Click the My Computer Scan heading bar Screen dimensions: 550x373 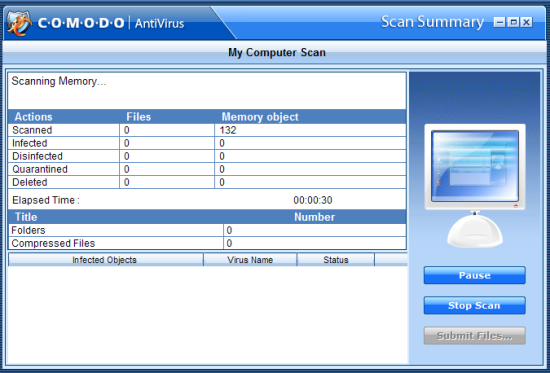[x=276, y=53]
